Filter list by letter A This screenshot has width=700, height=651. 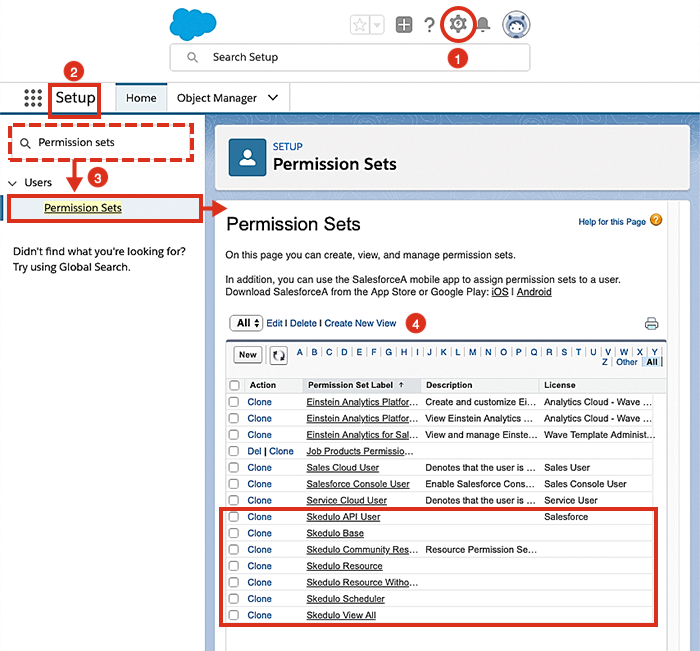(300, 352)
